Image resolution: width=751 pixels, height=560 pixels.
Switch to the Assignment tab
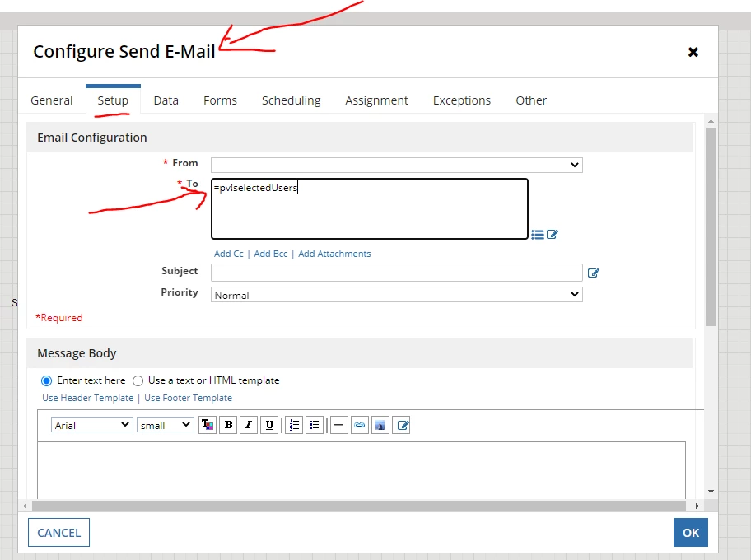[376, 100]
